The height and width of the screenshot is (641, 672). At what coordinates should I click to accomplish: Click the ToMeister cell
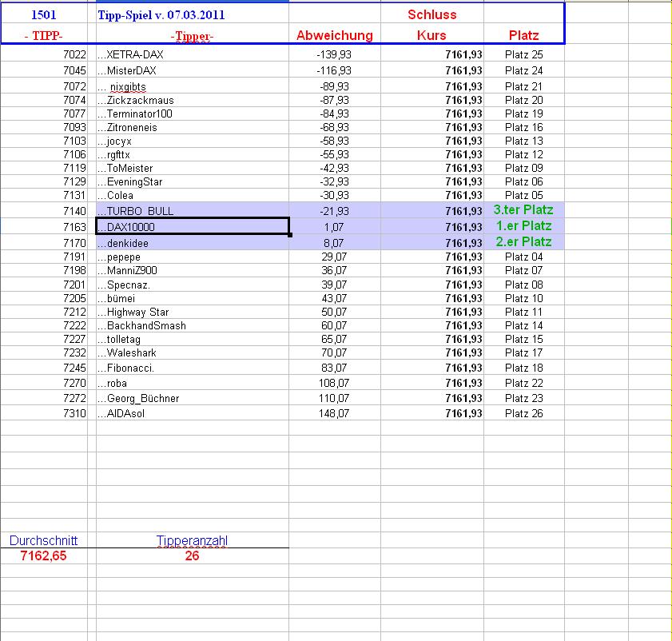point(193,168)
